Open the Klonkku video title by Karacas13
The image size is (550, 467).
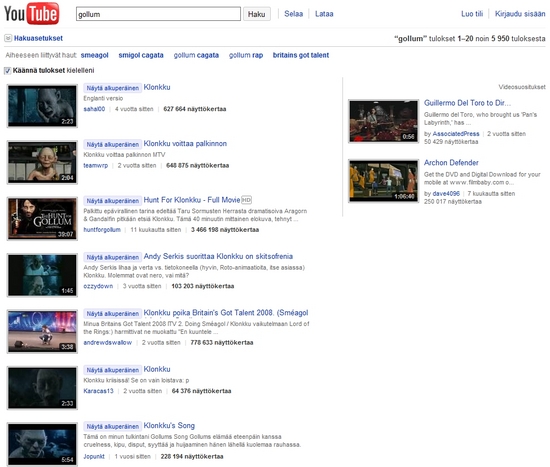(x=157, y=369)
